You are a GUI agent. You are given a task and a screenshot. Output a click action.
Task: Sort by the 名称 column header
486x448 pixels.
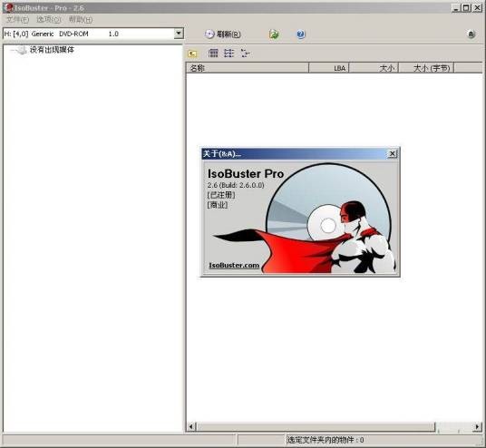[x=248, y=68]
